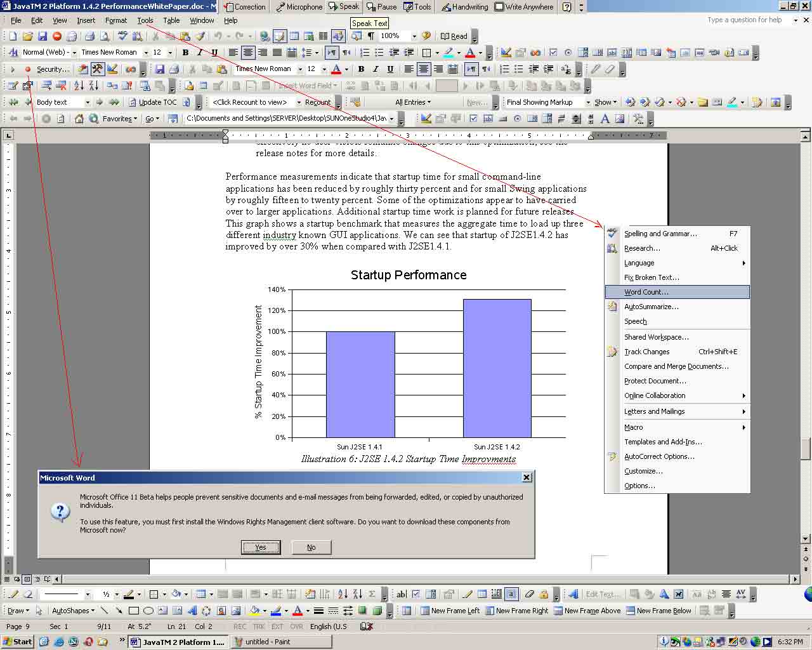Toggle OVR overtype mode in status bar
The image size is (812, 650).
tap(296, 627)
